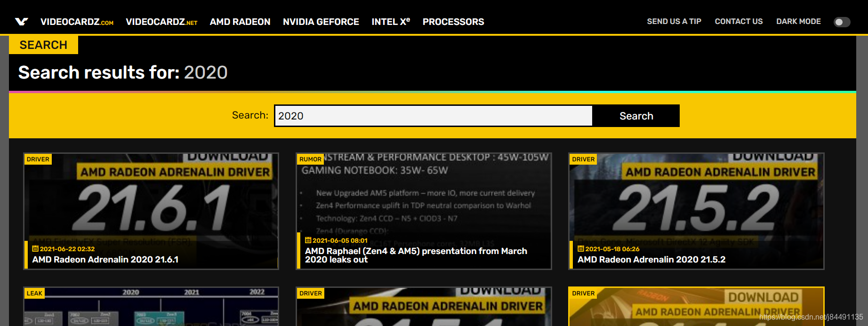Screen dimensions: 868x326
Task: Click DRIVER tag on 21.6.1 card
Action: [38, 159]
